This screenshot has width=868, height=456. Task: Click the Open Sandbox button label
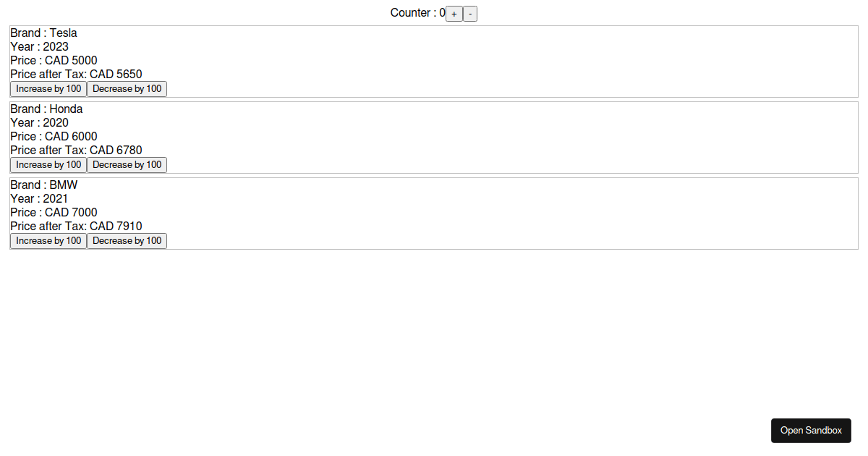(811, 430)
